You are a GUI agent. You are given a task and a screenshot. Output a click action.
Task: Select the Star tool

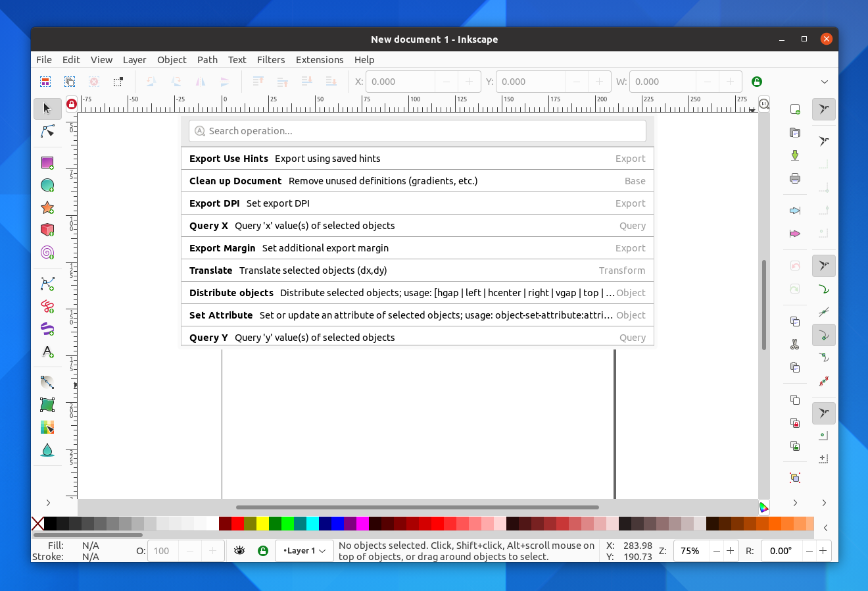47,207
